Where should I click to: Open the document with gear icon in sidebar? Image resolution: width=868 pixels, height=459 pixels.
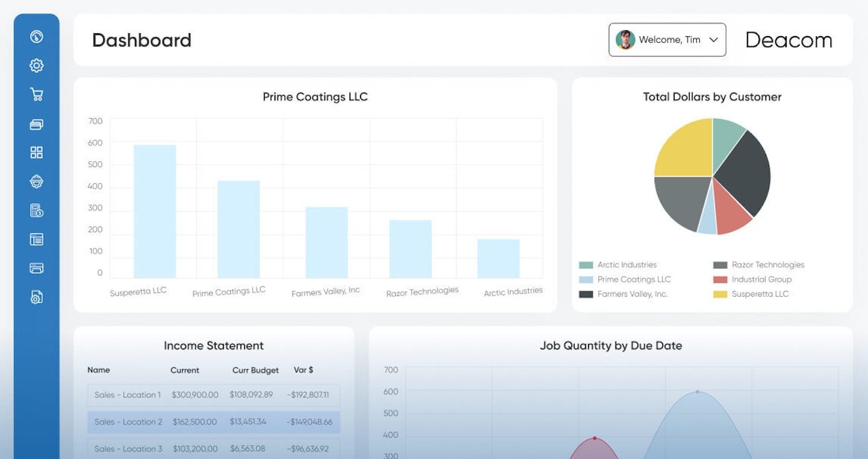pyautogui.click(x=37, y=297)
